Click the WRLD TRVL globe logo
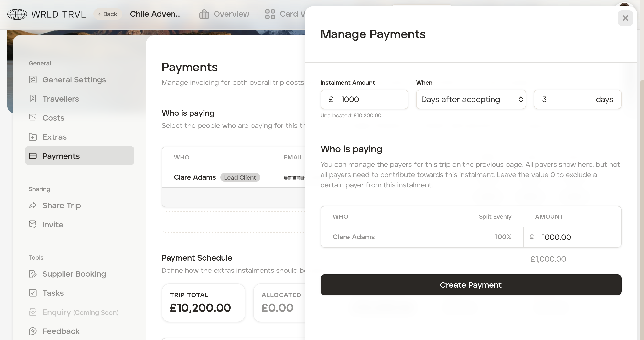644x340 pixels. [17, 14]
